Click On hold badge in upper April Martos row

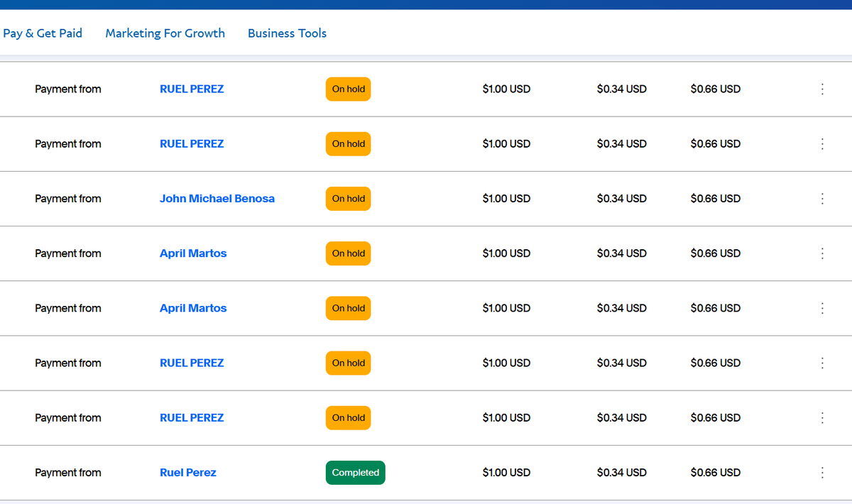349,253
